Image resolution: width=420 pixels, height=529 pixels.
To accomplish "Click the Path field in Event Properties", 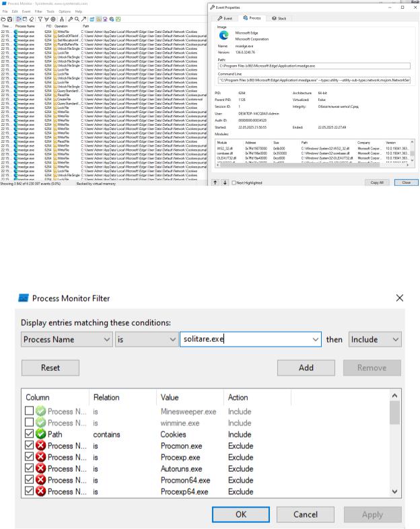I will pos(314,66).
